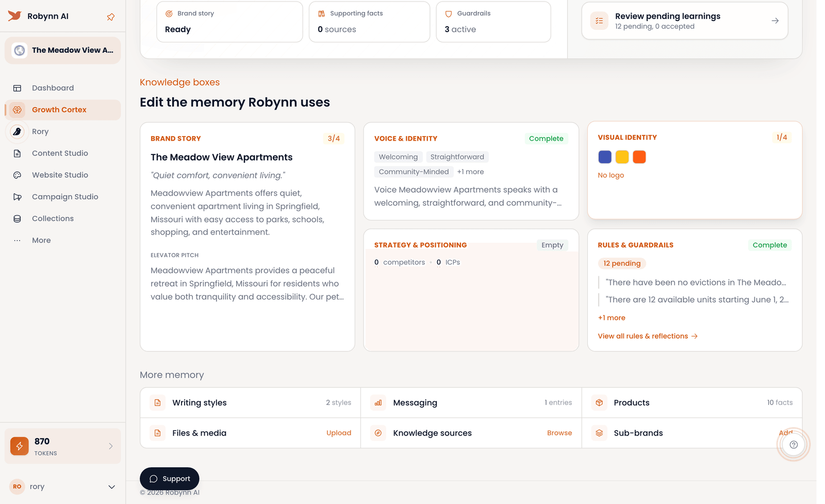825x504 pixels.
Task: Open the Strategy & Positioning box
Action: point(471,290)
